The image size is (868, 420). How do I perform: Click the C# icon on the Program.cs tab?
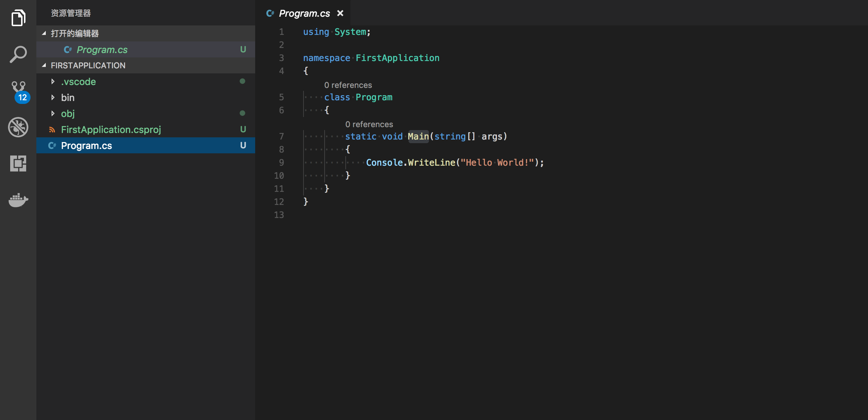coord(270,13)
